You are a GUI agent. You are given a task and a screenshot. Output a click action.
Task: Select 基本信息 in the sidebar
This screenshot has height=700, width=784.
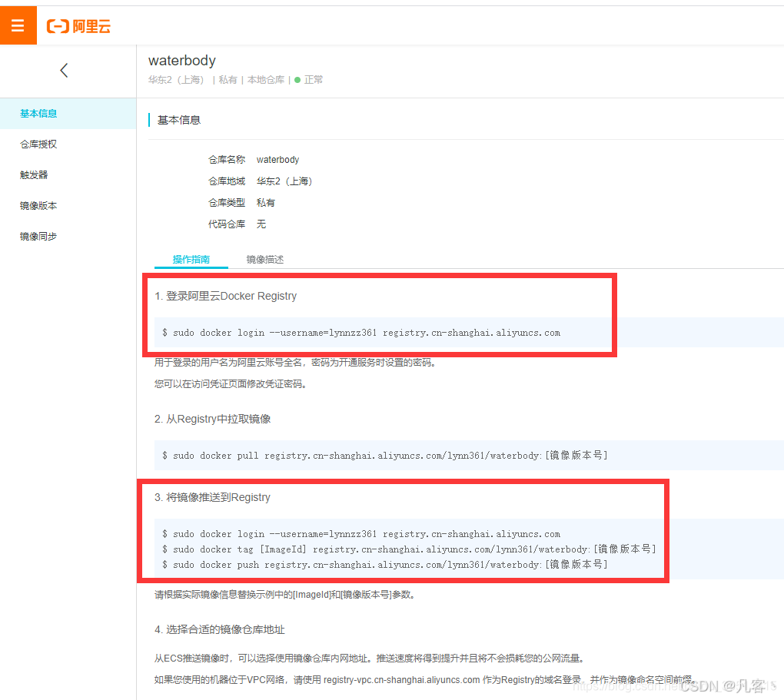point(68,114)
